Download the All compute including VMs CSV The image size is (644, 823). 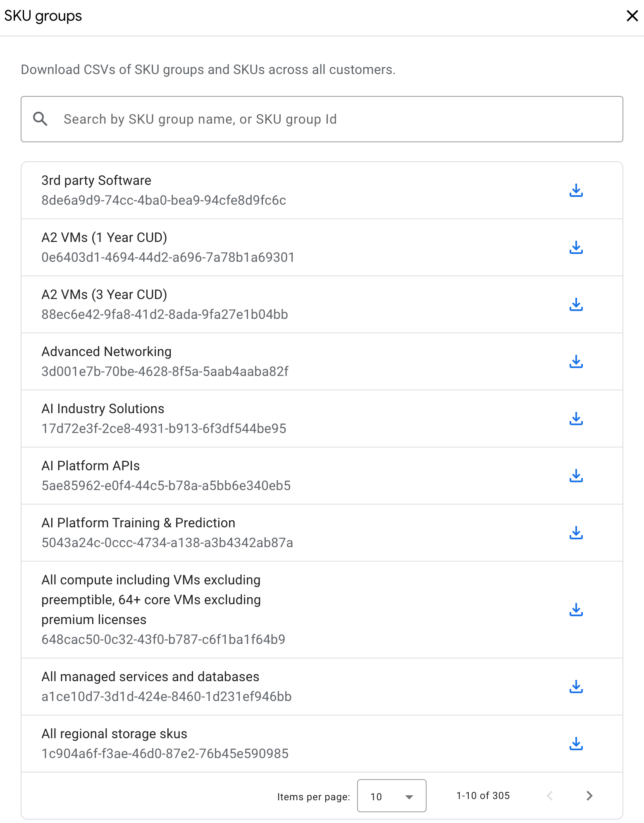(576, 610)
